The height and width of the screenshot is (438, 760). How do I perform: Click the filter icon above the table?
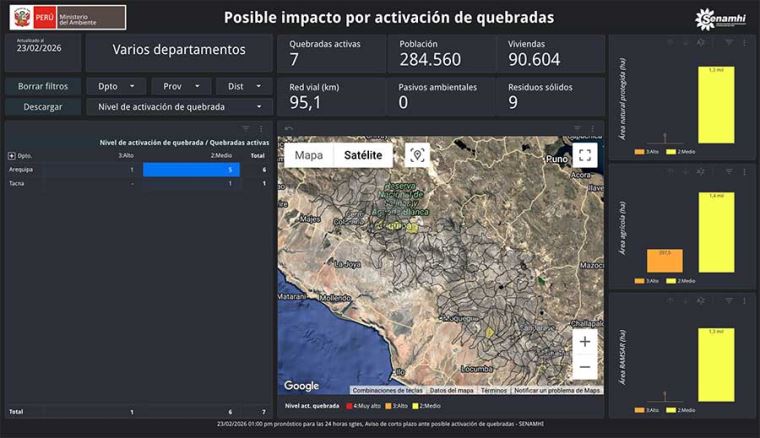tap(247, 129)
